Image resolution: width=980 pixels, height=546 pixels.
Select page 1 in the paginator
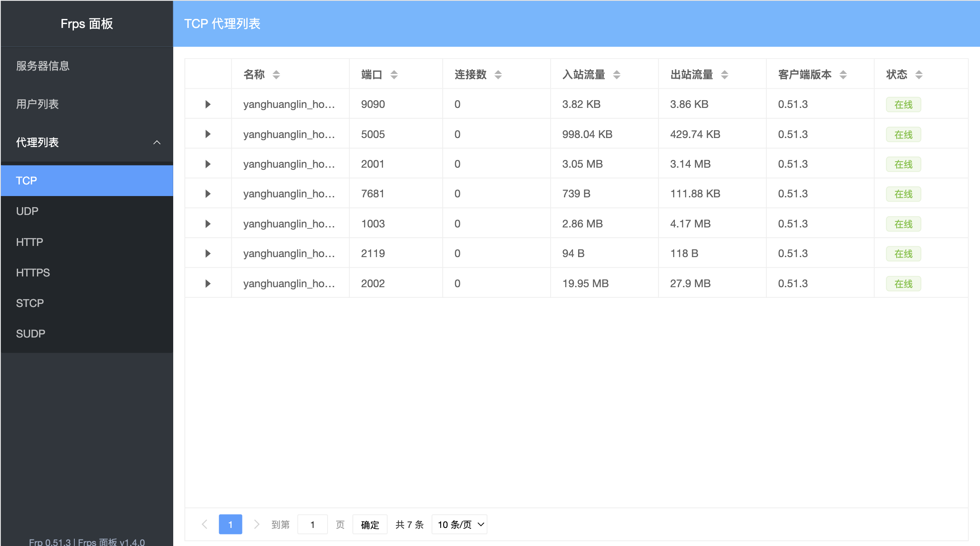click(230, 524)
